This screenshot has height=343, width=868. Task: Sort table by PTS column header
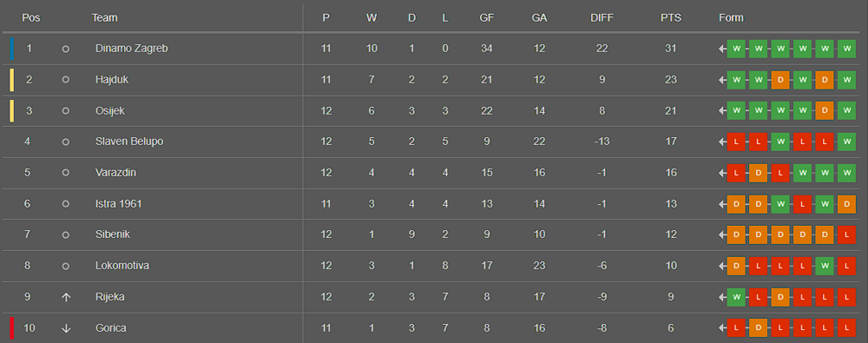[670, 17]
